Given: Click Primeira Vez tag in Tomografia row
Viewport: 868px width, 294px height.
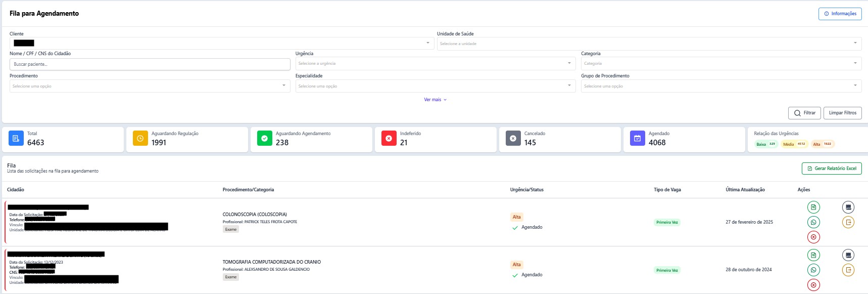Looking at the screenshot, I should pyautogui.click(x=667, y=270).
